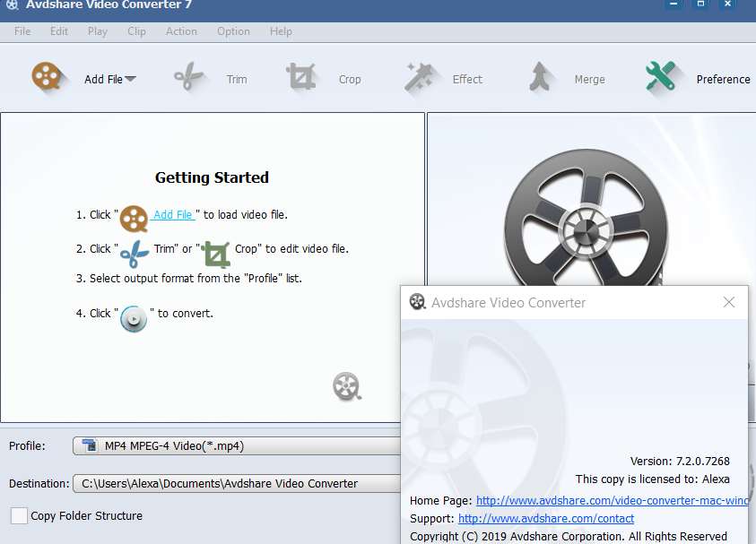Click the Destination: label
Image resolution: width=756 pixels, height=544 pixels.
(x=39, y=483)
